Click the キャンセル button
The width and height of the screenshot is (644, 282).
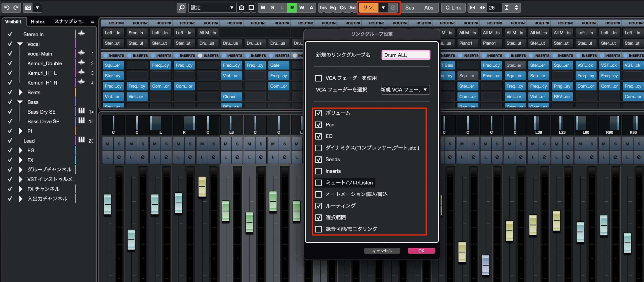point(382,251)
